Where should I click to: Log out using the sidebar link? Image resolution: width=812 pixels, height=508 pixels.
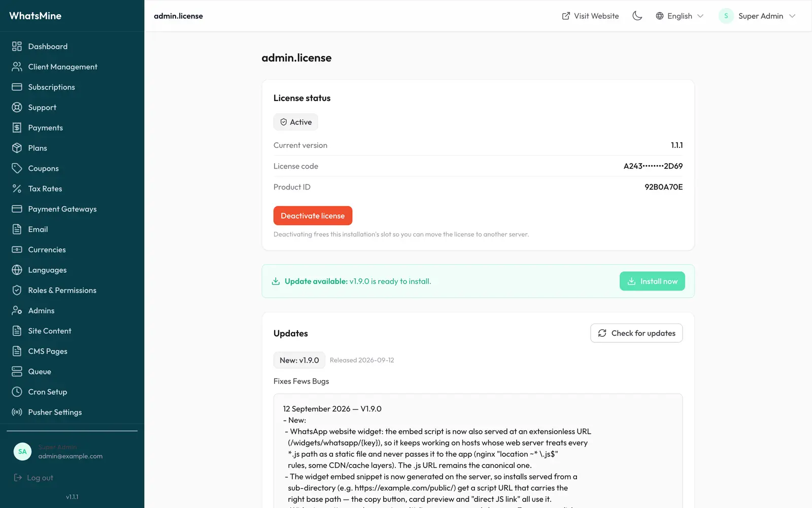(33, 478)
